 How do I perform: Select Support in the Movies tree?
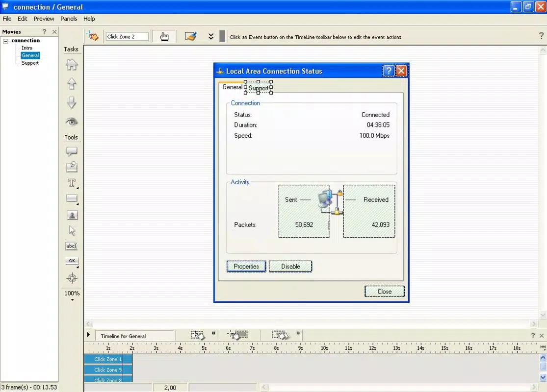[30, 63]
